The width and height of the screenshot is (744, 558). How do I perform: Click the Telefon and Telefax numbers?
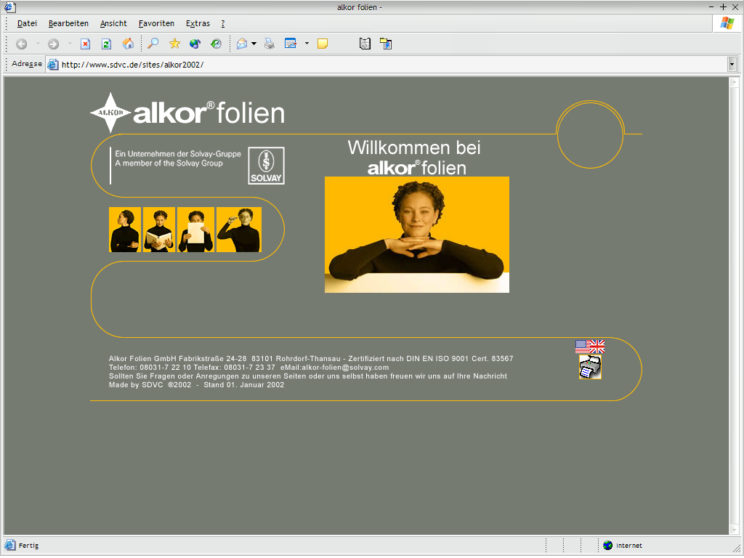[192, 367]
